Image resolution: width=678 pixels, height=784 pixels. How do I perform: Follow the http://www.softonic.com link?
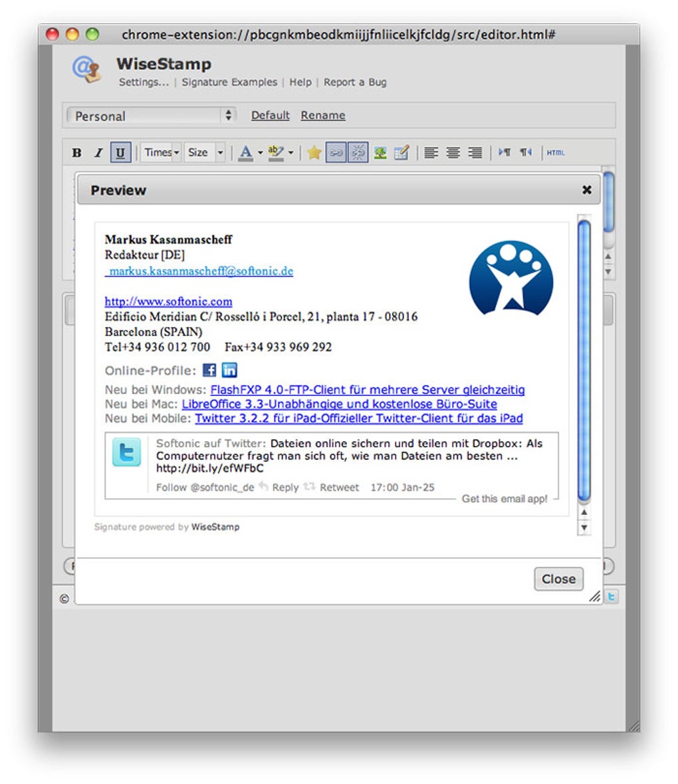pyautogui.click(x=168, y=302)
